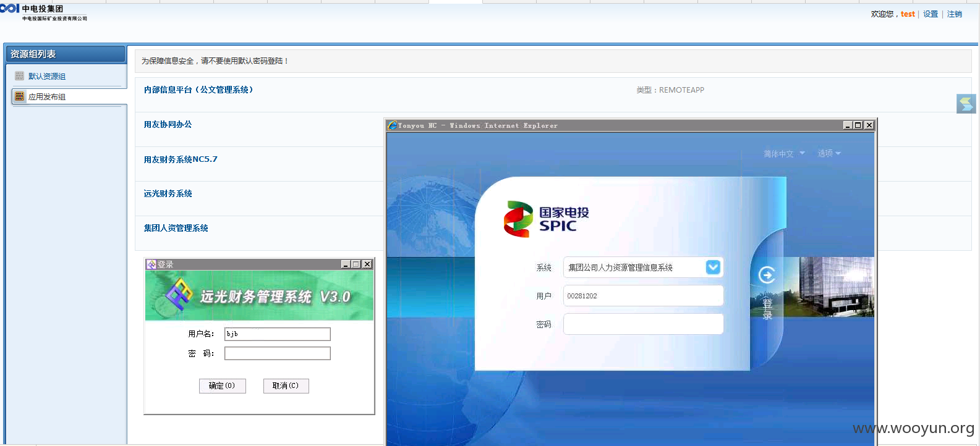Open the 简体中文 language dropdown
Screen dimensions: 980x446
784,154
